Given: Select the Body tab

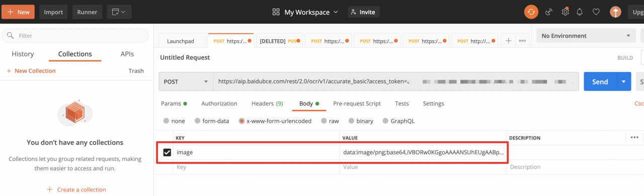Looking at the screenshot, I should click(309, 103).
